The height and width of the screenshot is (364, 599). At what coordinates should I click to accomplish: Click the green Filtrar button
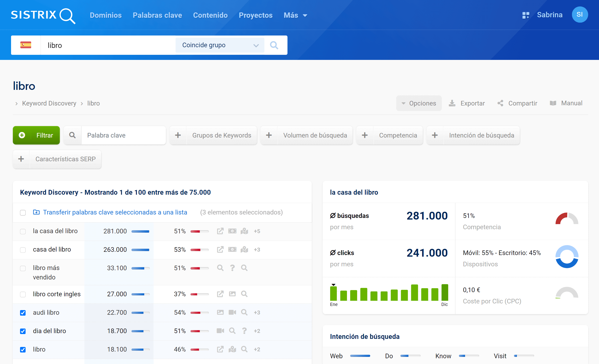point(36,135)
